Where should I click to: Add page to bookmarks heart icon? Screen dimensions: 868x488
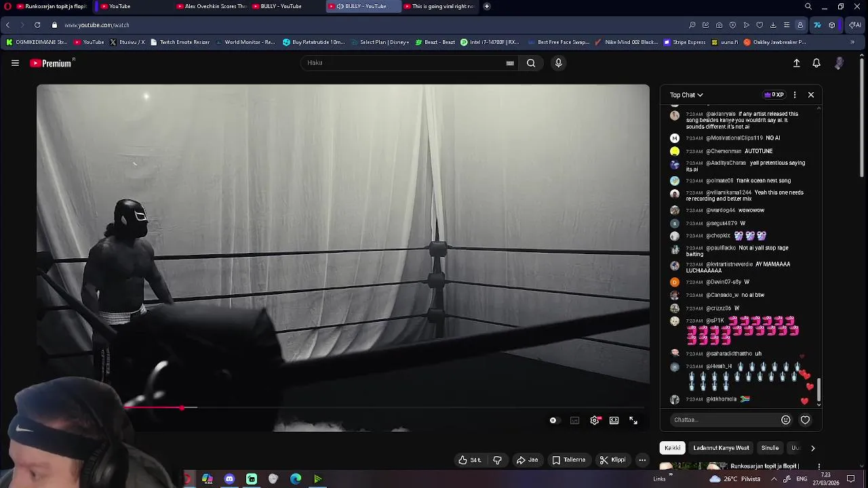point(759,25)
